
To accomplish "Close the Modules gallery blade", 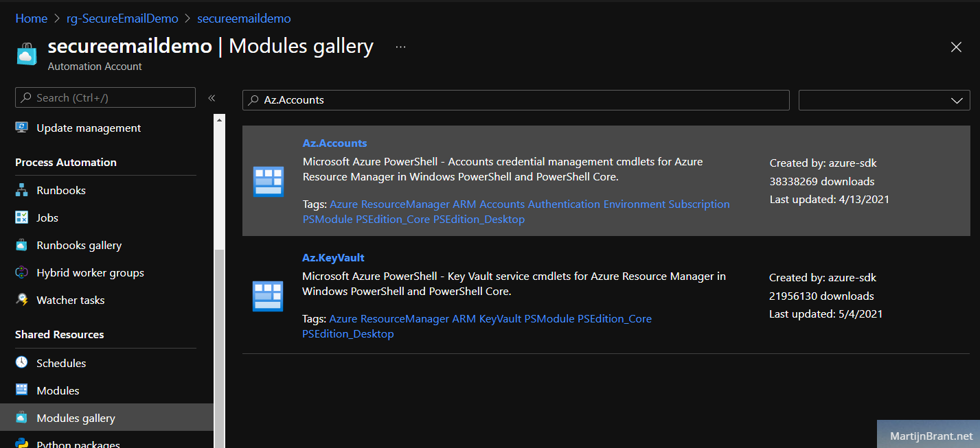I will [956, 47].
